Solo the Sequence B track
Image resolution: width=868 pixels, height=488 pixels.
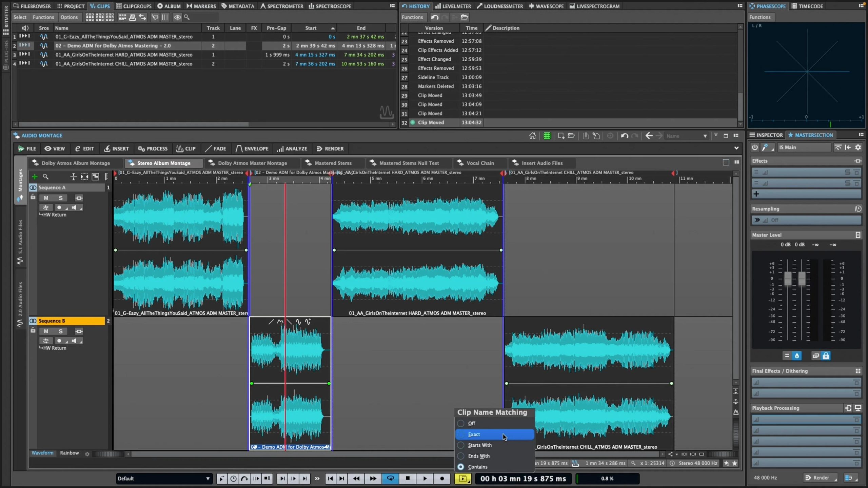pos(60,331)
